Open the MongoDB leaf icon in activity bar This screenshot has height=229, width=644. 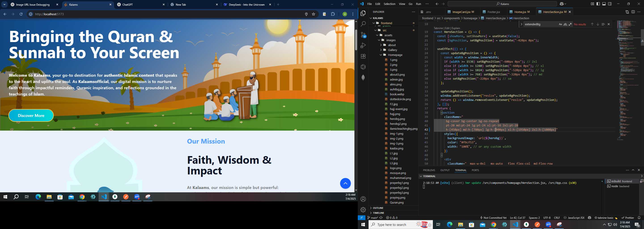(x=363, y=78)
